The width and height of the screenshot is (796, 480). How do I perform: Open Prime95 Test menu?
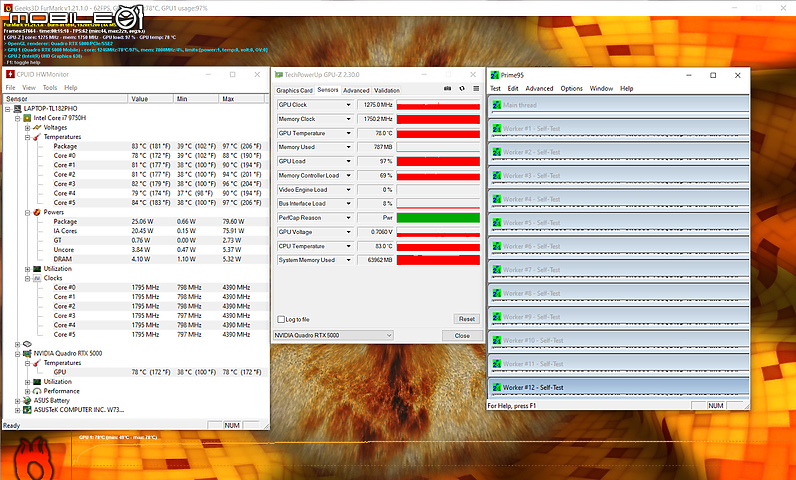click(495, 88)
